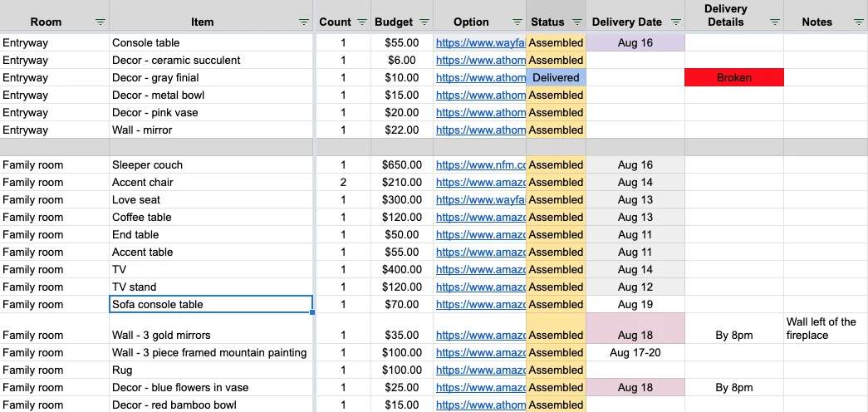Open the Budget column filter
The height and width of the screenshot is (412, 868).
(x=424, y=22)
